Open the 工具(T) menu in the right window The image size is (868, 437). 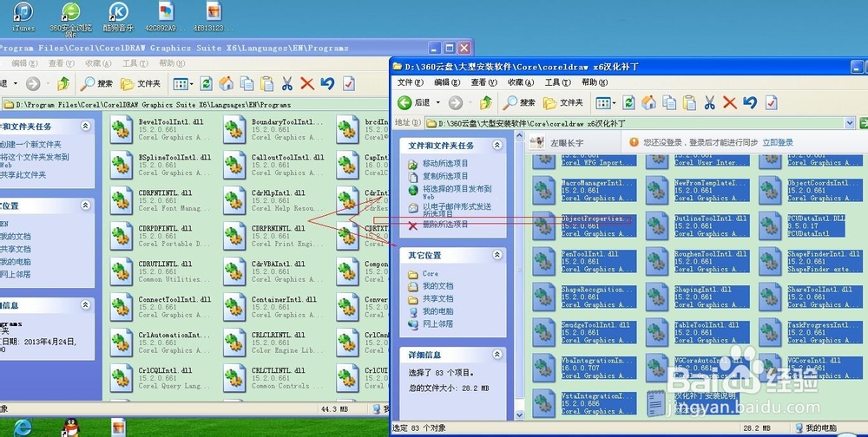(557, 82)
